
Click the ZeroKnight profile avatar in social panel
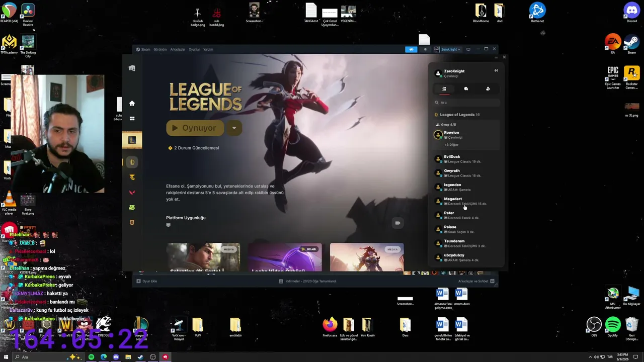(x=438, y=73)
